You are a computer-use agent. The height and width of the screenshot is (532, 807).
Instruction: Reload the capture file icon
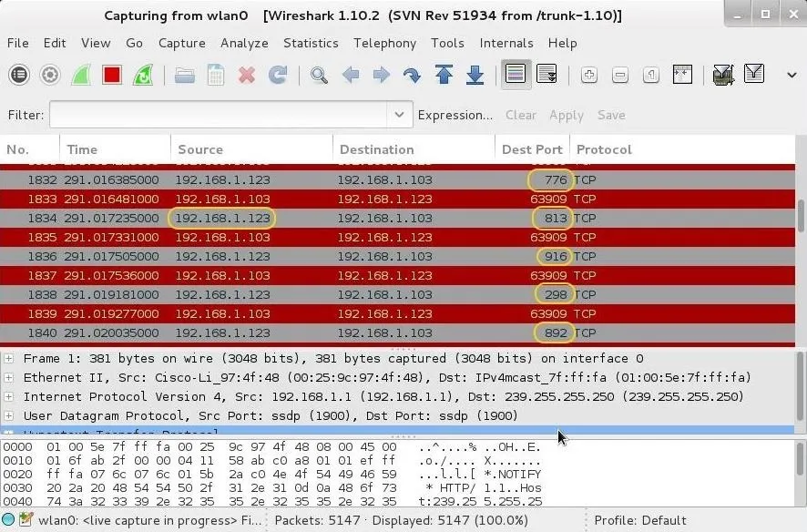[278, 75]
